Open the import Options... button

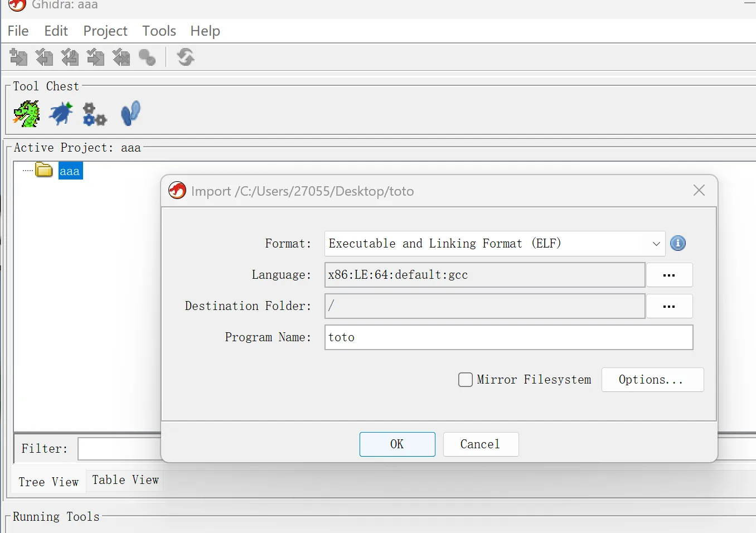pos(652,380)
